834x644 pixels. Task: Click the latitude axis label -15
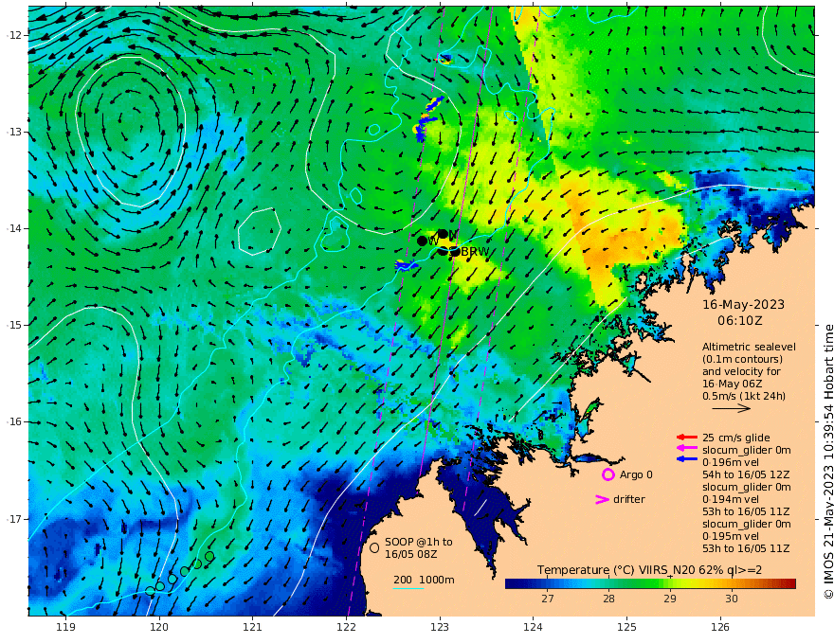coord(14,325)
